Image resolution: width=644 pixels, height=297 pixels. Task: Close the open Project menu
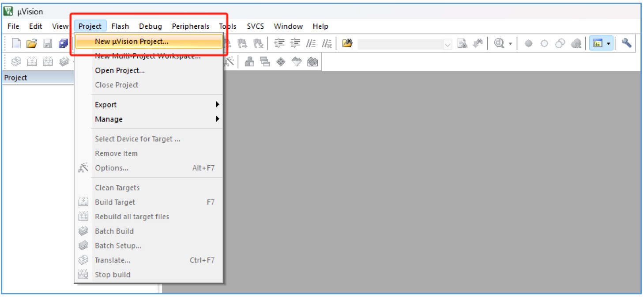point(90,26)
